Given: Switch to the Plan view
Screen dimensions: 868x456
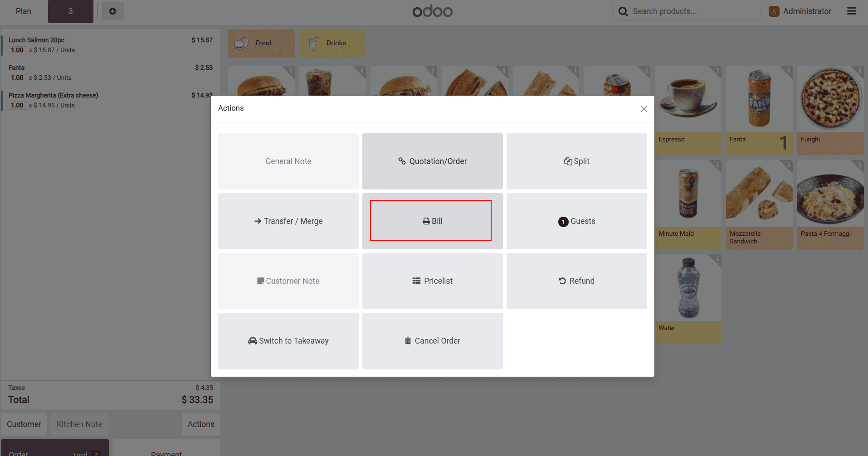Looking at the screenshot, I should click(x=24, y=11).
